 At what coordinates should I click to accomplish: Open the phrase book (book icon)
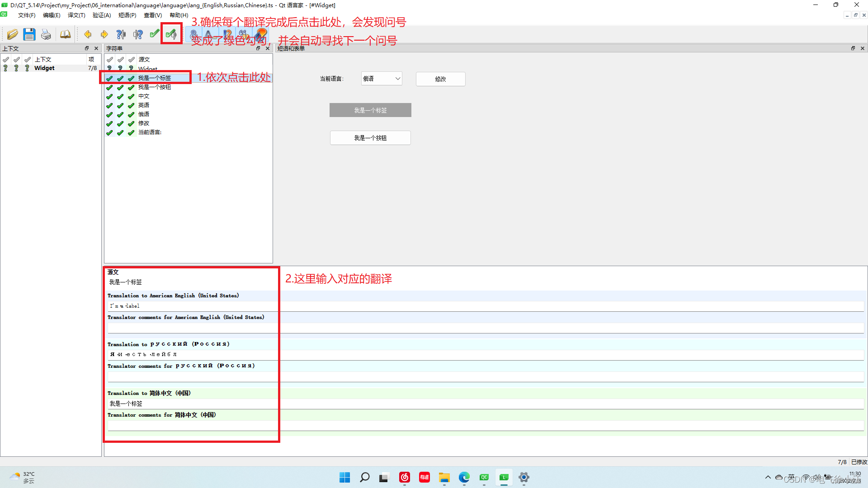[65, 34]
